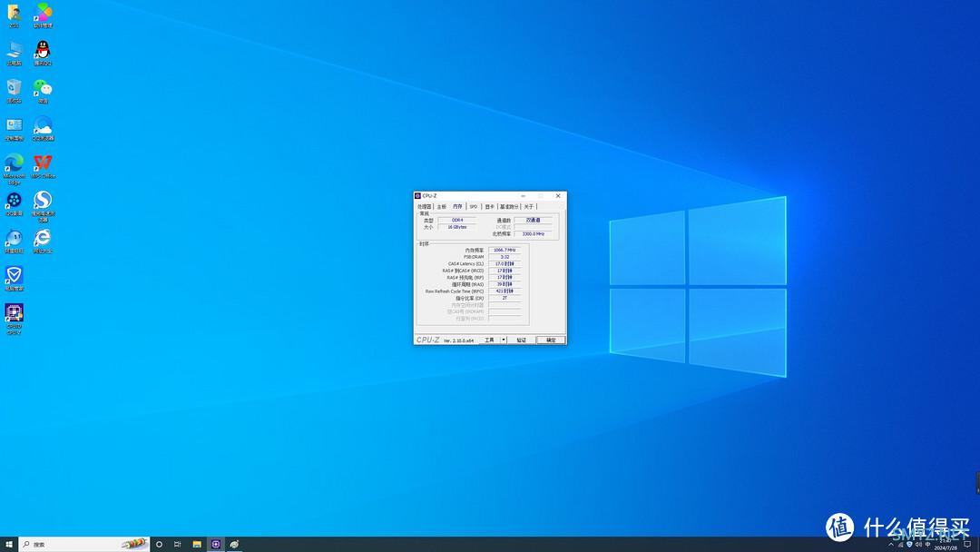Click the volume icon in system tray
980x552 pixels.
point(918,545)
